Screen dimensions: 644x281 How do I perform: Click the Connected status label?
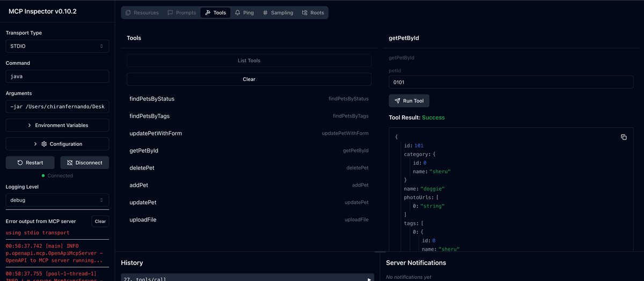point(60,175)
